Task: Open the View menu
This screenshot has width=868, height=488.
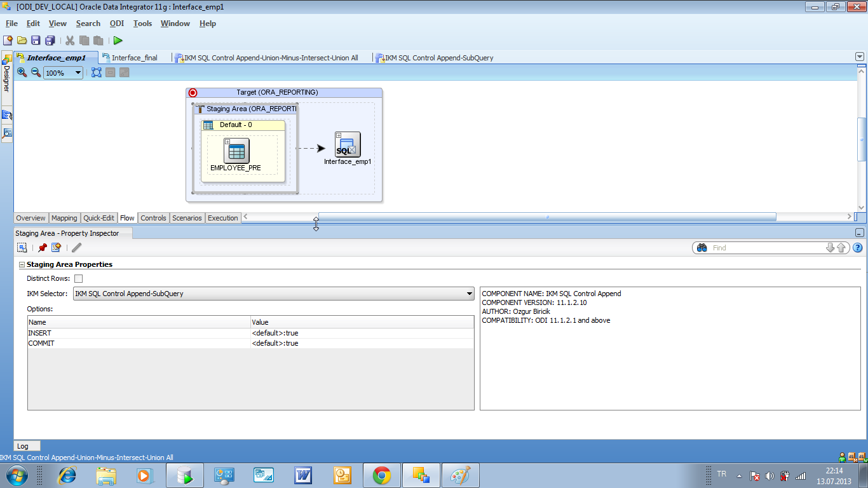Action: tap(58, 24)
